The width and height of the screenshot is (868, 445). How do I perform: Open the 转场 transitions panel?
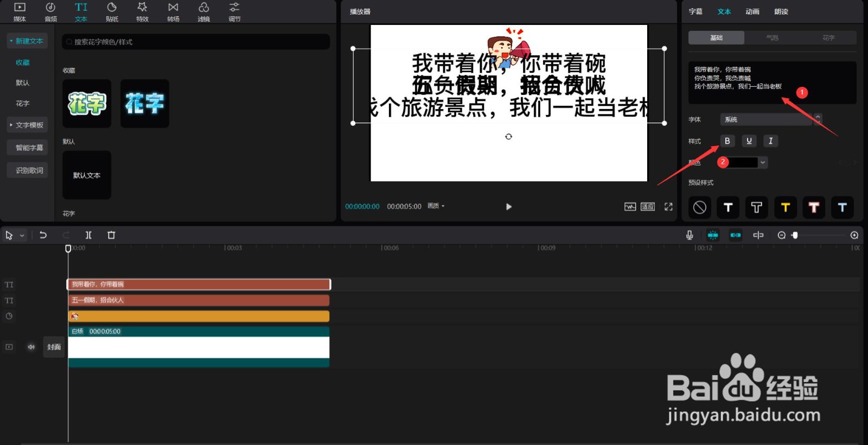[173, 11]
